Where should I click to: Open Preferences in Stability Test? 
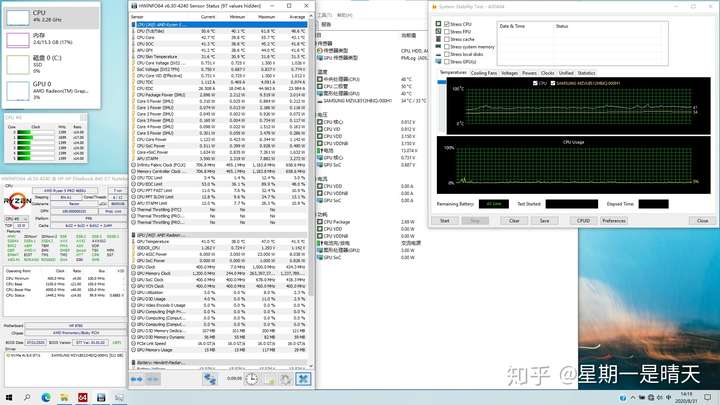coord(614,221)
